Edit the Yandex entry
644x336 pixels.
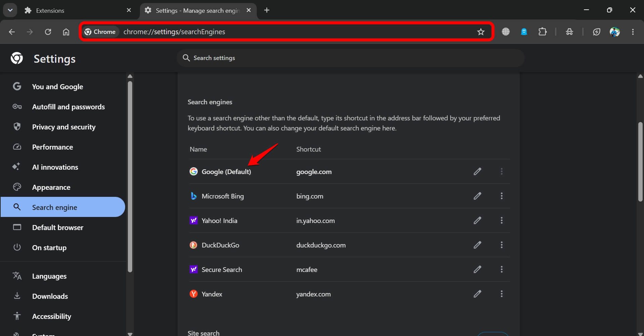tap(478, 294)
